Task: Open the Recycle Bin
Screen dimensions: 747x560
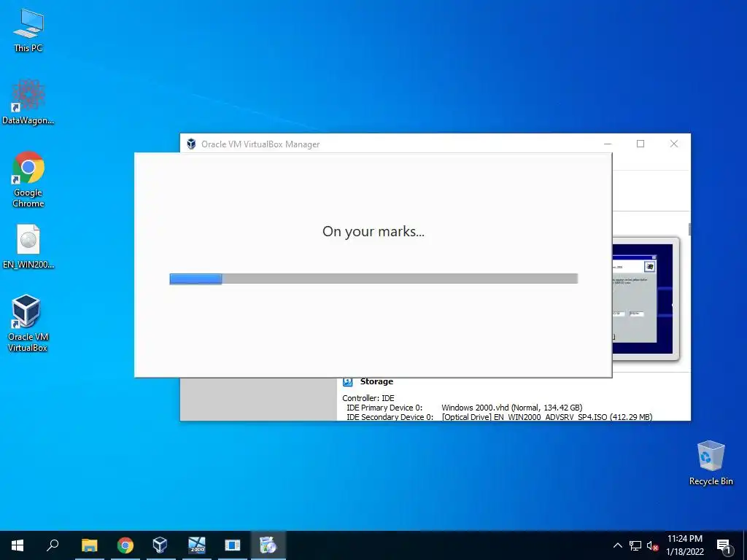Action: pyautogui.click(x=711, y=463)
